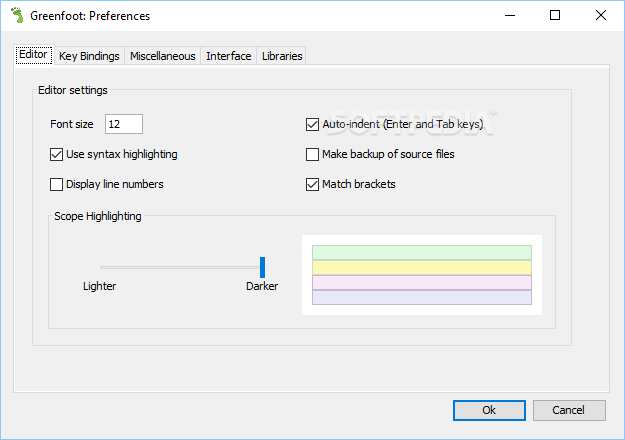625x440 pixels.
Task: Click the Cancel button
Action: (x=569, y=410)
